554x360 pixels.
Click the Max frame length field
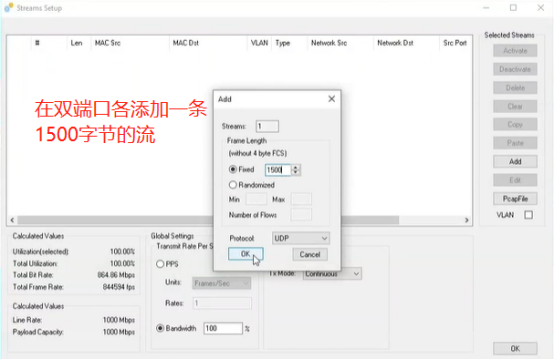pyautogui.click(x=301, y=199)
